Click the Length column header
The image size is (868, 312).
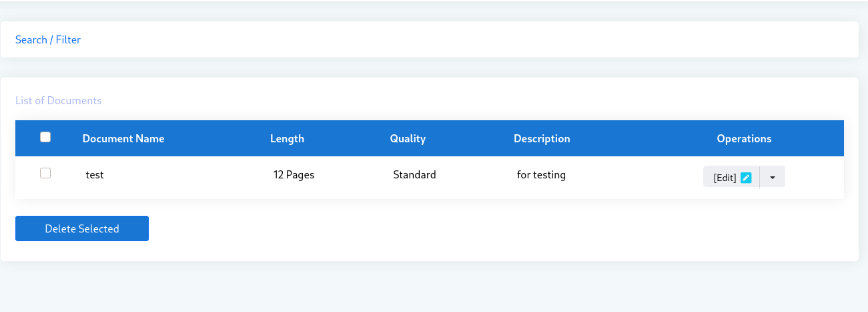287,139
